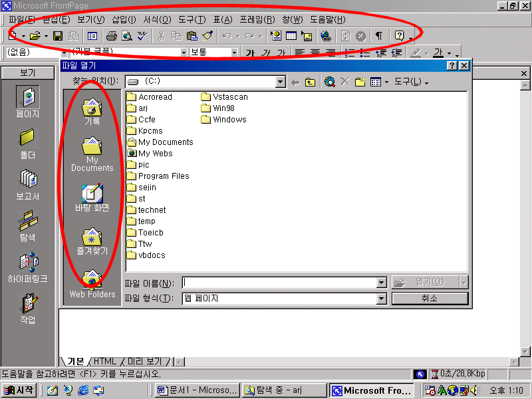Select the technet folder

146,210
